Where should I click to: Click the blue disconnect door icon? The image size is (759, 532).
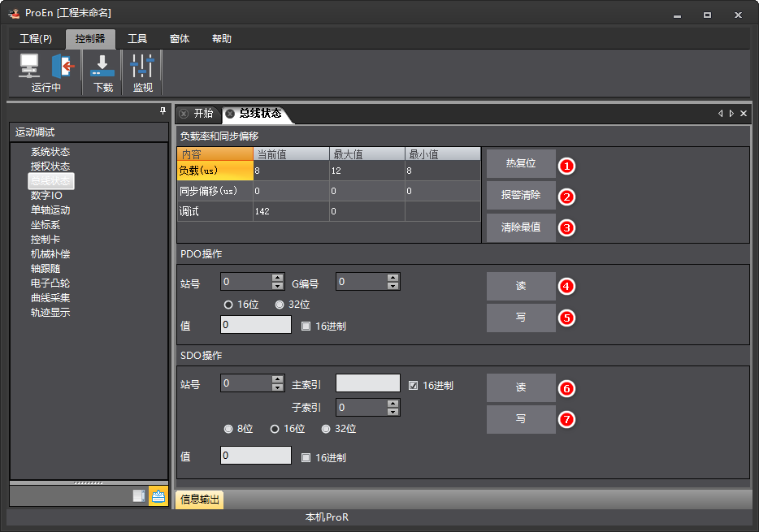(63, 65)
